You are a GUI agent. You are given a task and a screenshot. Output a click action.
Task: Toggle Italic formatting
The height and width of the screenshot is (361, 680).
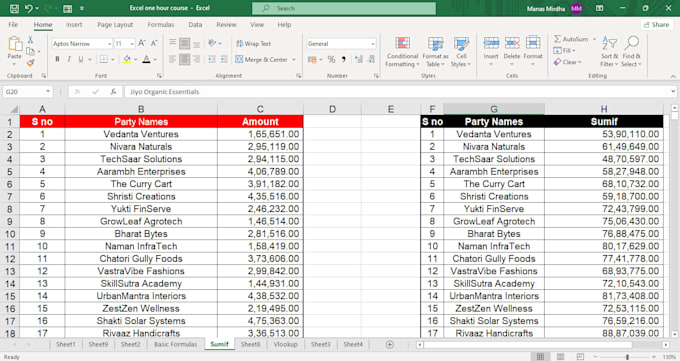pyautogui.click(x=69, y=59)
